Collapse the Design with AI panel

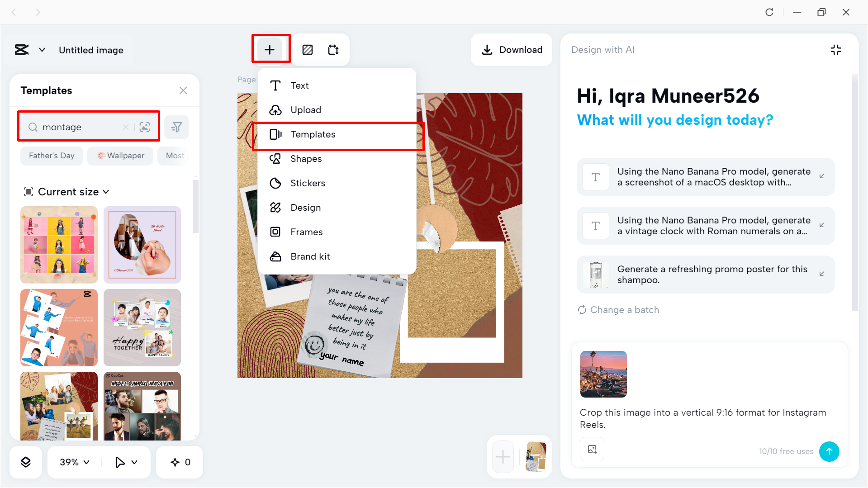836,50
